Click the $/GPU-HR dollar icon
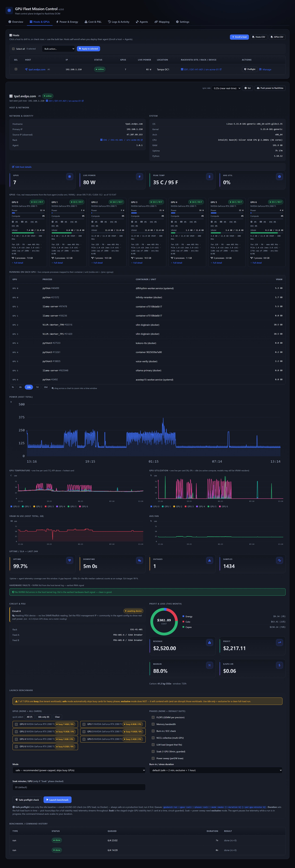The image size is (295, 868). coord(279,665)
